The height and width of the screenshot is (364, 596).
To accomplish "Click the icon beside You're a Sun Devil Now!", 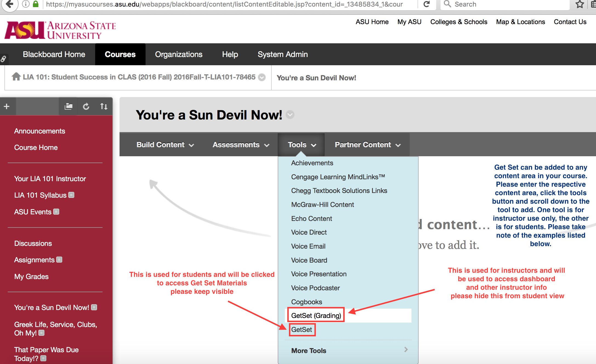I will point(94,307).
